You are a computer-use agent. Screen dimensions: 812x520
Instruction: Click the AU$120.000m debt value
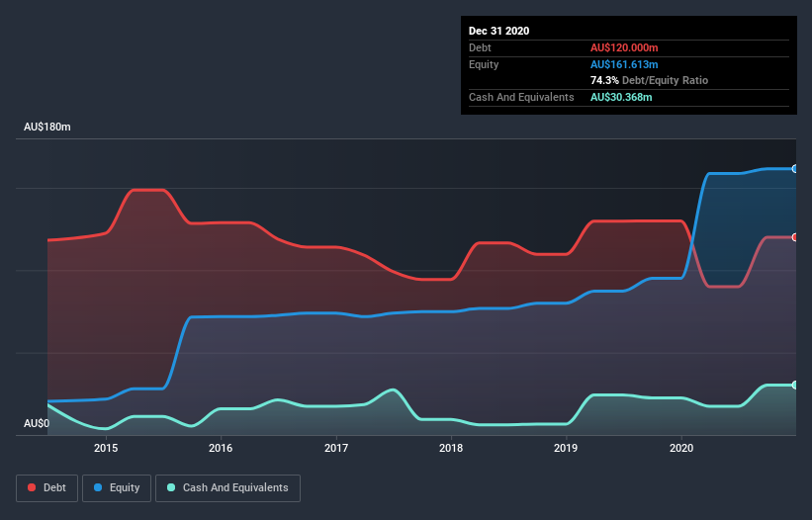point(624,47)
